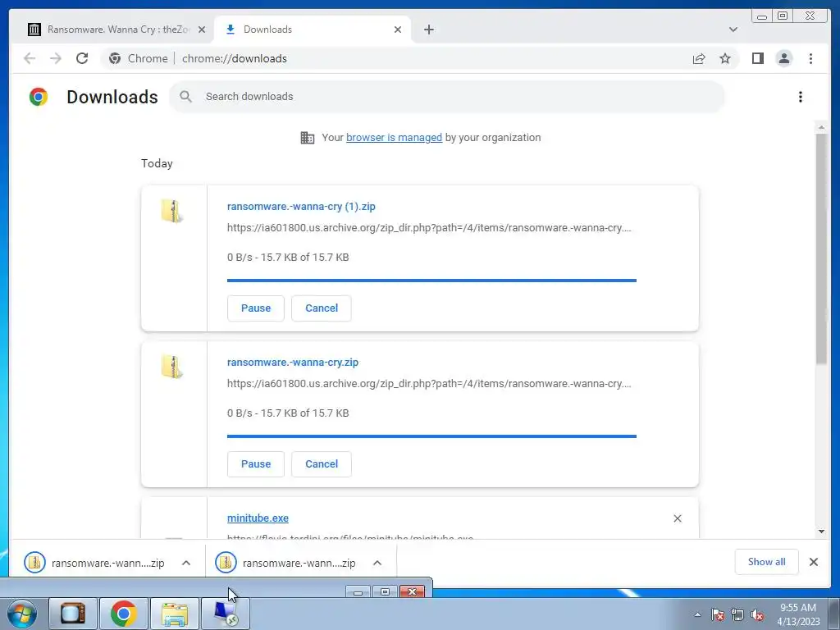The image size is (840, 630).
Task: Open the 'browser is managed' link
Action: coord(394,138)
